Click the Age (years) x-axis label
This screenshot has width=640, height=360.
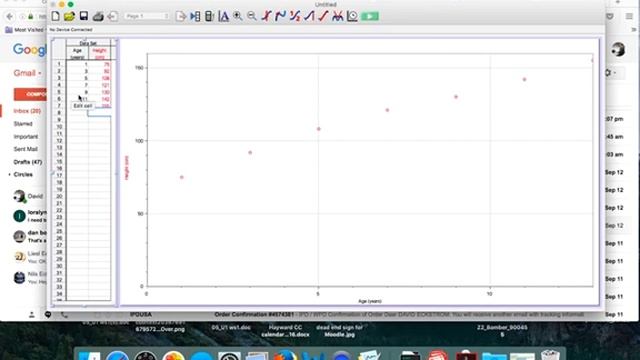[370, 301]
